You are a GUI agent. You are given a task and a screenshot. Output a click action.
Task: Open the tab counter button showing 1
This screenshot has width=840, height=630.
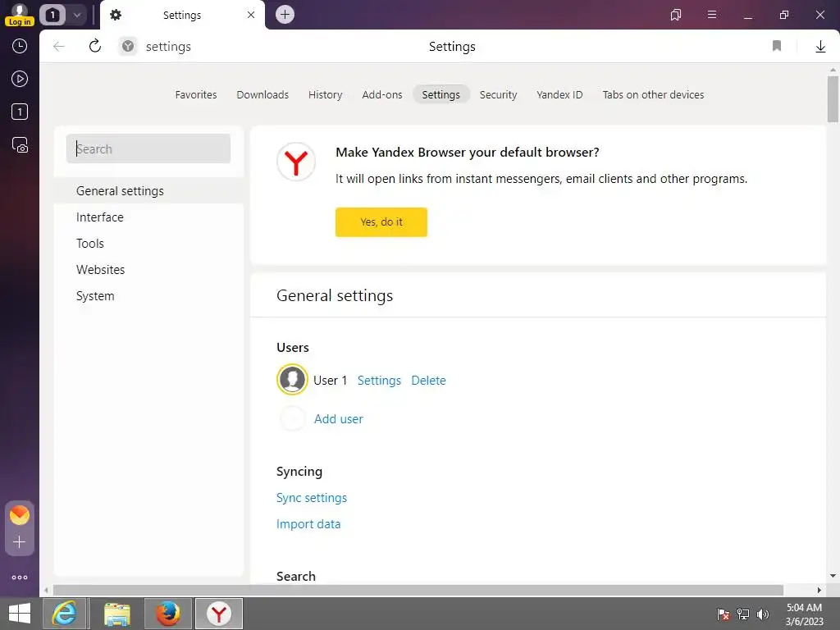point(52,15)
